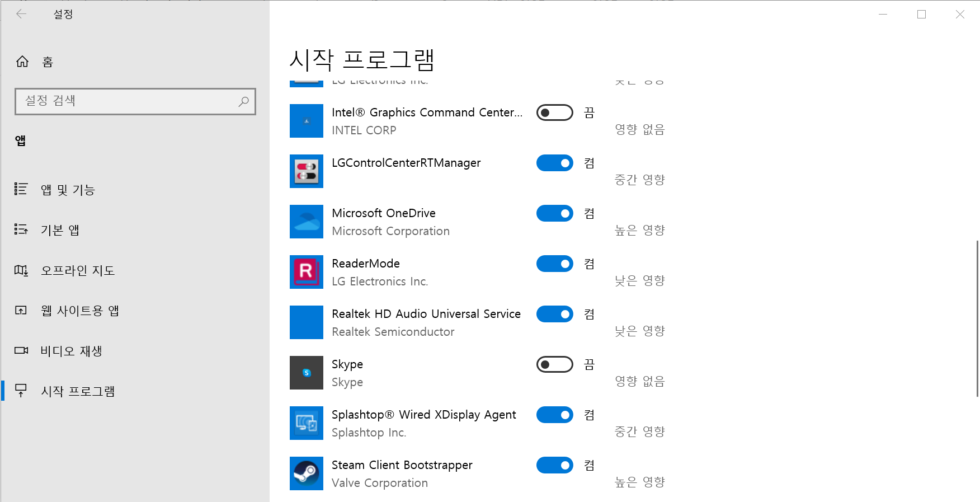Disable Splashtop Wired XDisplay Agent toggle
Image resolution: width=980 pixels, height=502 pixels.
555,415
